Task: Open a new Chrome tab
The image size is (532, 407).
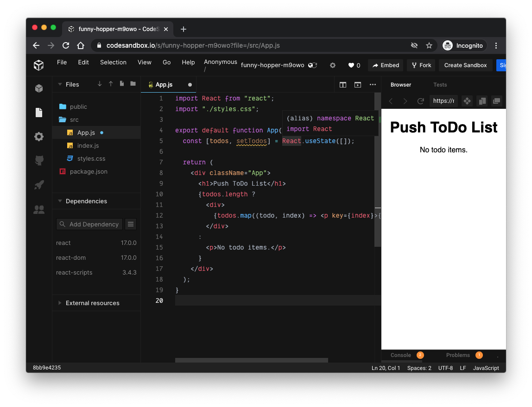Action: pyautogui.click(x=183, y=29)
